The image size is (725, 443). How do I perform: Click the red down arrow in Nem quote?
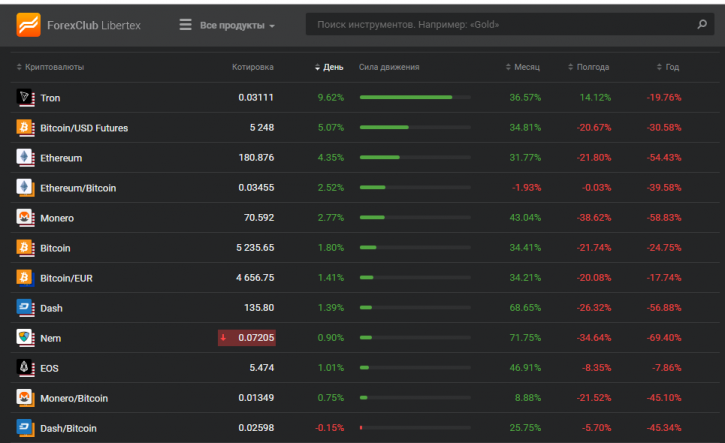(223, 338)
